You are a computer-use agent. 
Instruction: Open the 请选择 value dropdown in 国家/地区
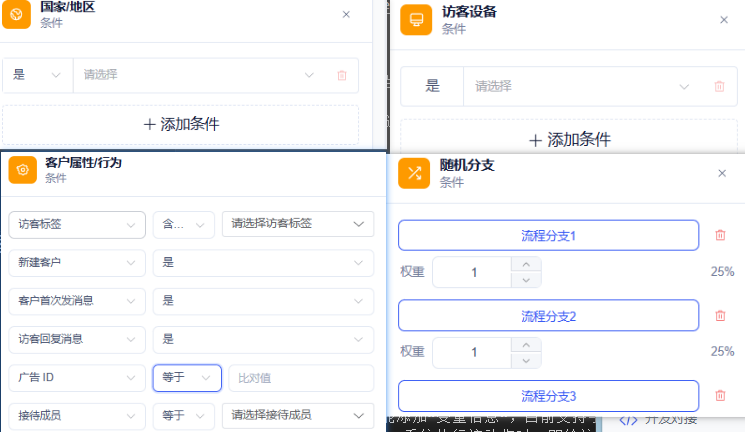[x=199, y=75]
